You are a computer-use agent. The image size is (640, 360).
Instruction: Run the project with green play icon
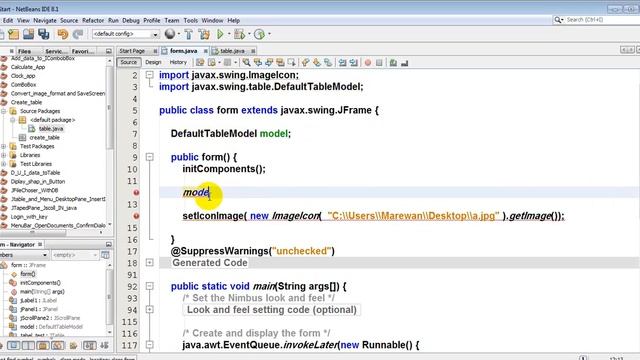[x=220, y=34]
